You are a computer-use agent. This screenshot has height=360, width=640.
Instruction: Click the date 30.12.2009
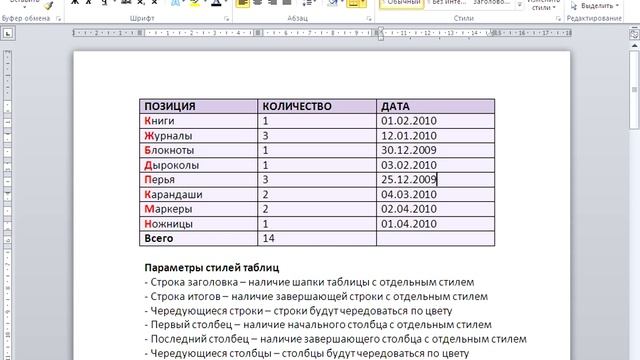pos(409,150)
